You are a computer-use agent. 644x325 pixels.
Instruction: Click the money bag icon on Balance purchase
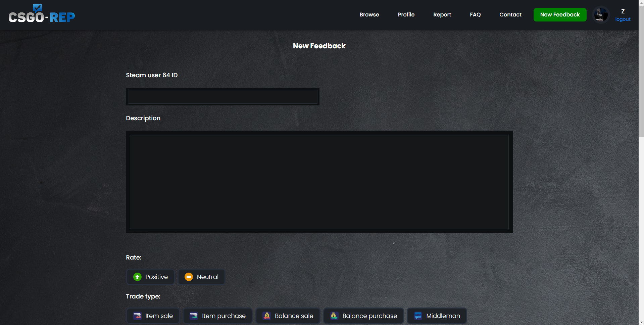(x=334, y=316)
